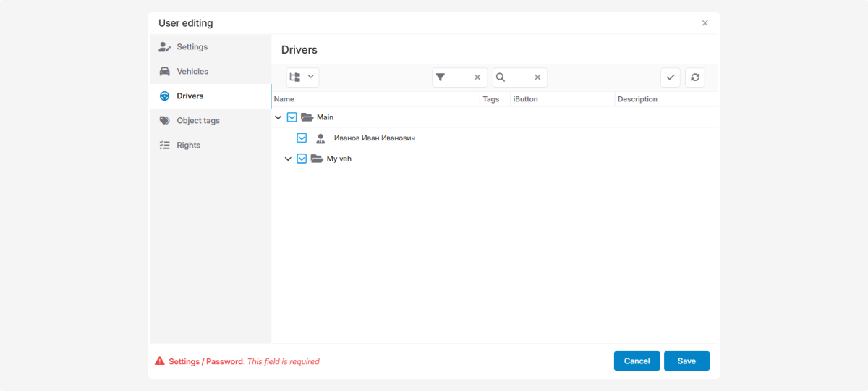Refresh the drivers list

coord(695,77)
